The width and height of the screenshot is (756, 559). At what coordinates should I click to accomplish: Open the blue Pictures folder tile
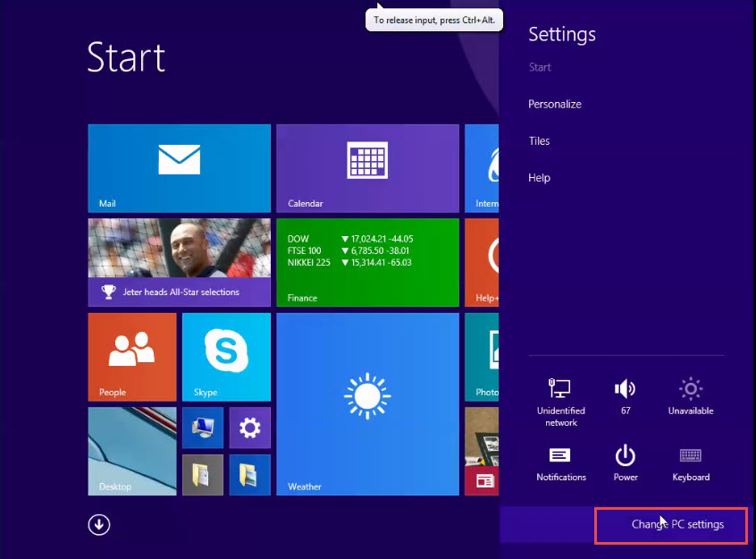pyautogui.click(x=249, y=475)
